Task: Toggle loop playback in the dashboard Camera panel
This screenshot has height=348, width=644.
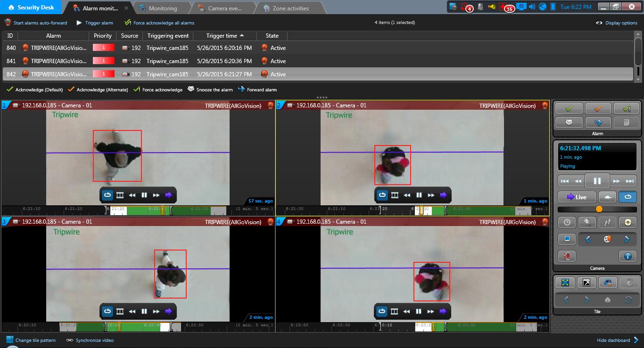Action: [627, 197]
